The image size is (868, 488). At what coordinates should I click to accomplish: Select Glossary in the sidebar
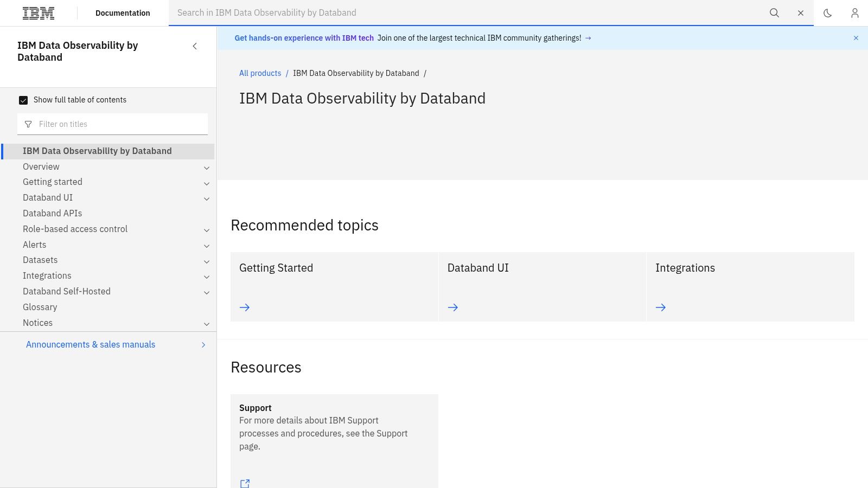pyautogui.click(x=40, y=307)
